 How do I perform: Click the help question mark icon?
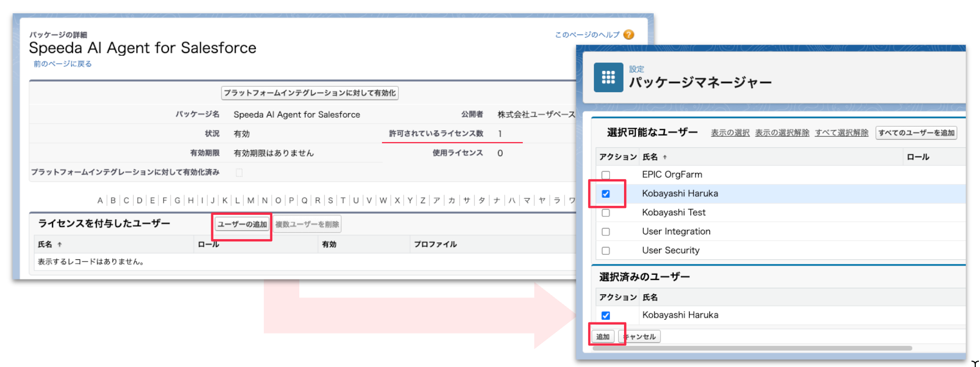click(629, 34)
